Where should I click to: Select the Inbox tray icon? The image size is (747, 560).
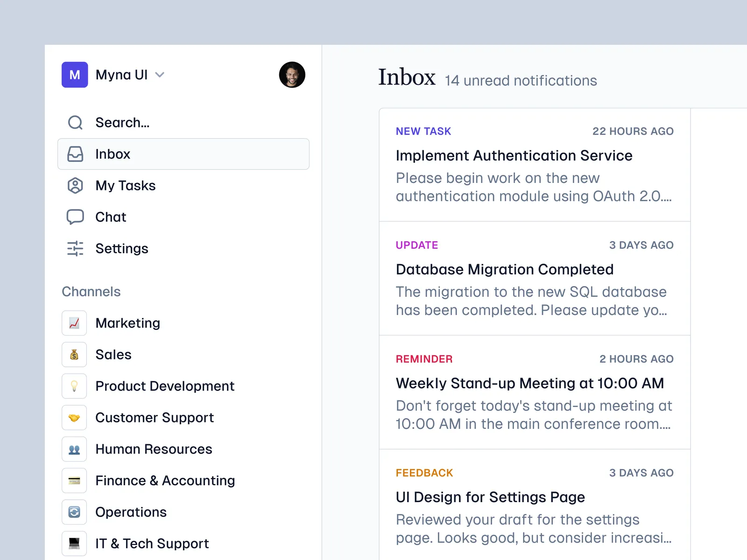click(75, 154)
